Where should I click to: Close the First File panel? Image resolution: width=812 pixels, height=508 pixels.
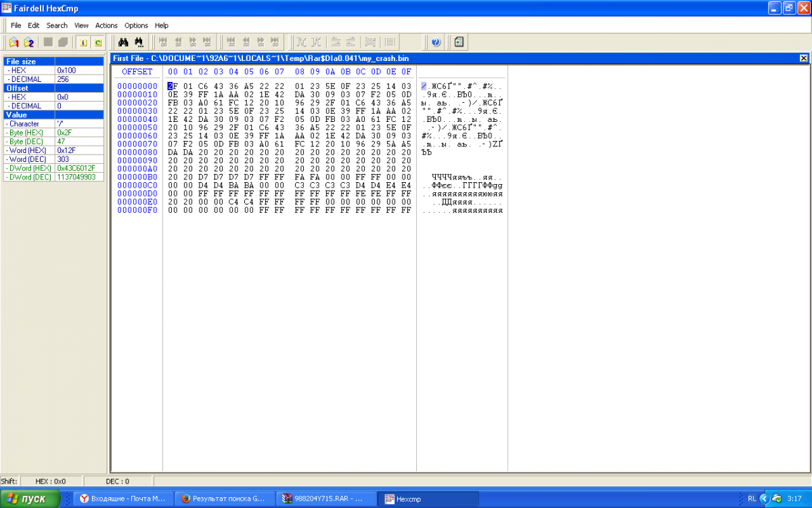click(x=803, y=58)
